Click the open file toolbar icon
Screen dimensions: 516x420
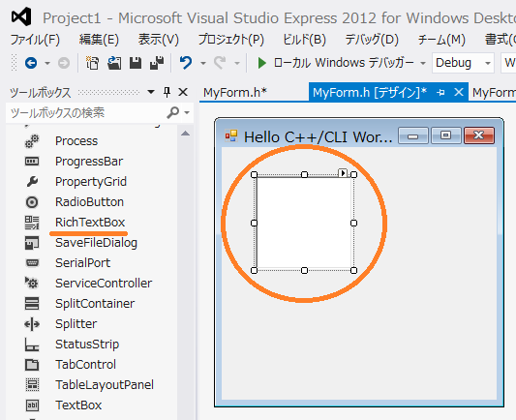(114, 63)
